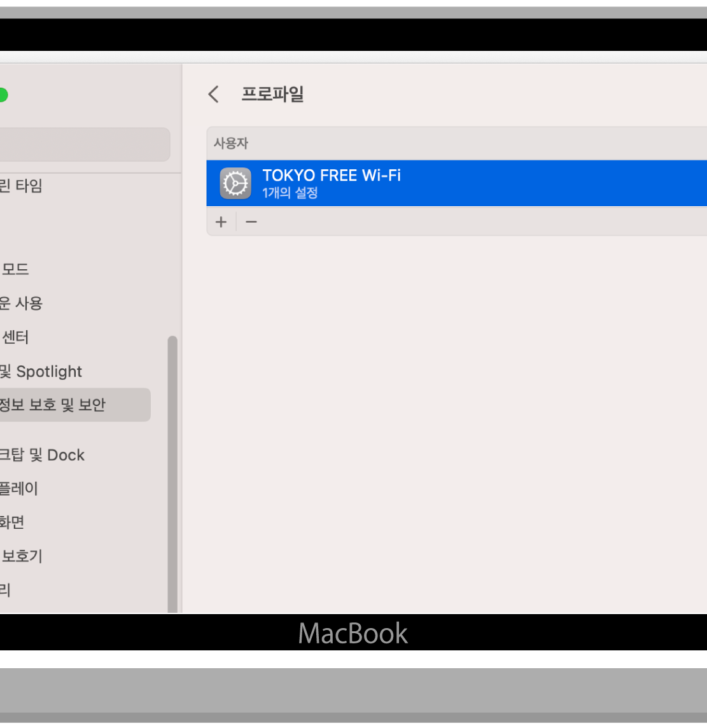Click the green zoom window button
This screenshot has width=707, height=728.
3,95
